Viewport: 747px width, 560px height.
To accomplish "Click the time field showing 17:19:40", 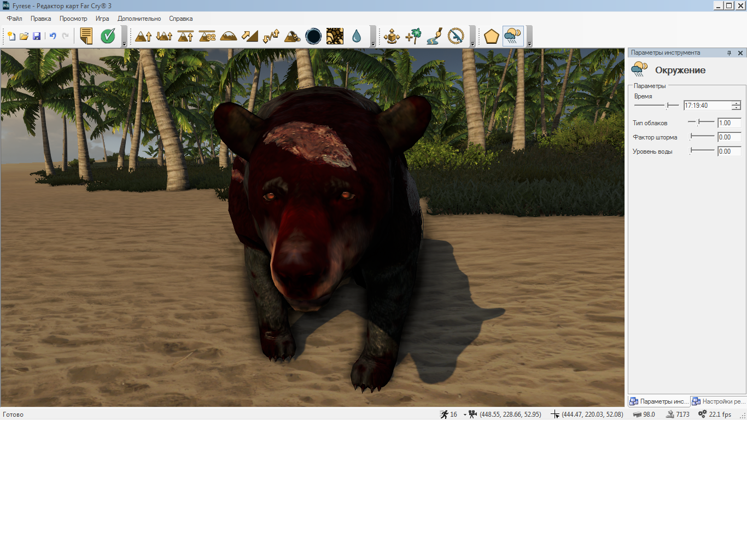I will point(708,106).
